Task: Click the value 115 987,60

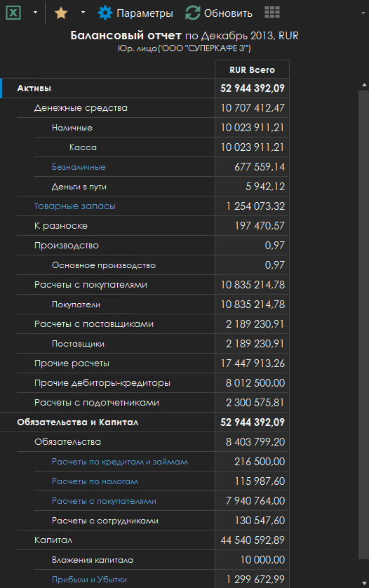Action: 260,481
